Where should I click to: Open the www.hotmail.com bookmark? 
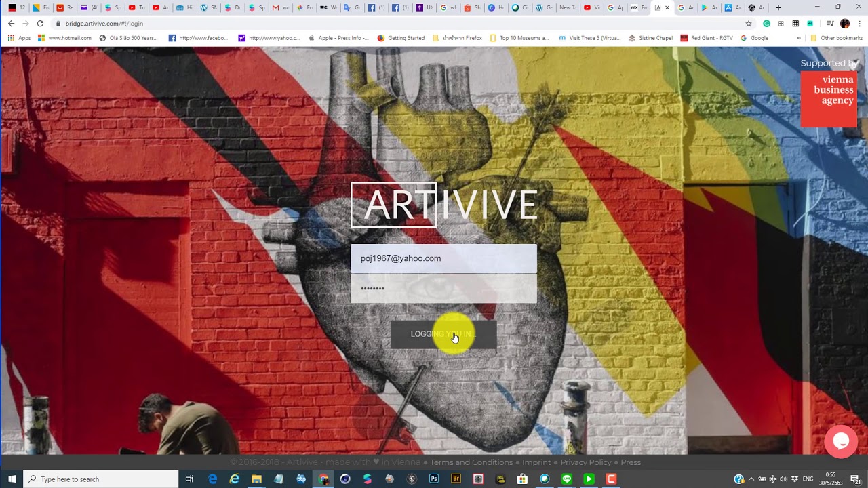pyautogui.click(x=65, y=38)
